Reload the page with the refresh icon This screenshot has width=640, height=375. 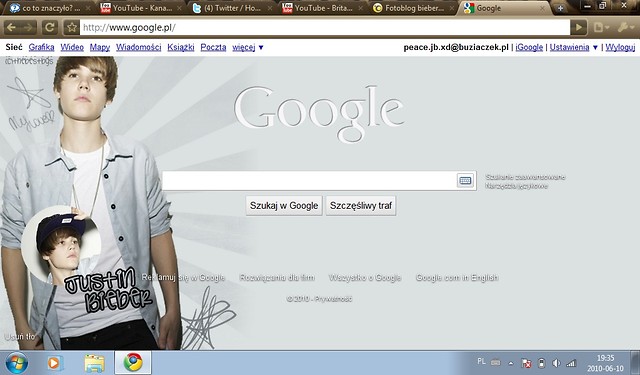pyautogui.click(x=50, y=27)
